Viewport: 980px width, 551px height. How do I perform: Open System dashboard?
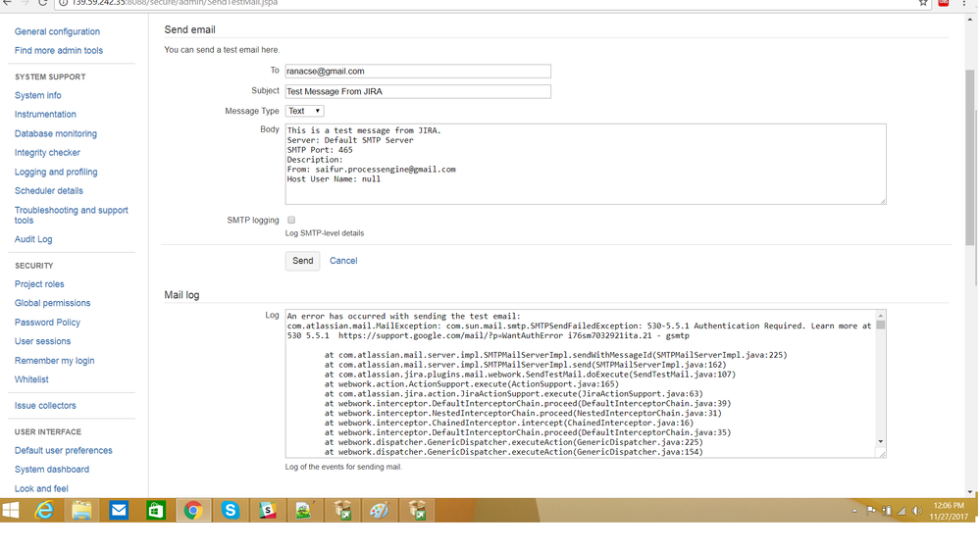pos(52,470)
